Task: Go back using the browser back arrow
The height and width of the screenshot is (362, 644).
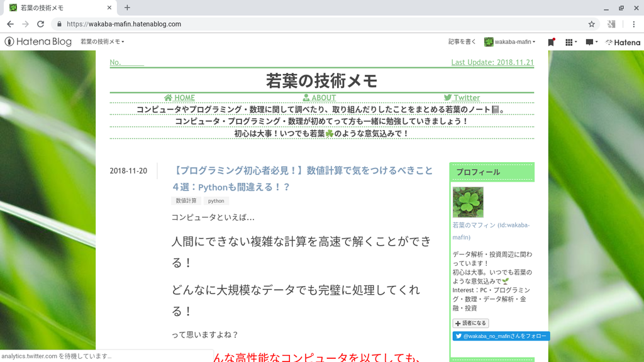Action: pyautogui.click(x=11, y=23)
